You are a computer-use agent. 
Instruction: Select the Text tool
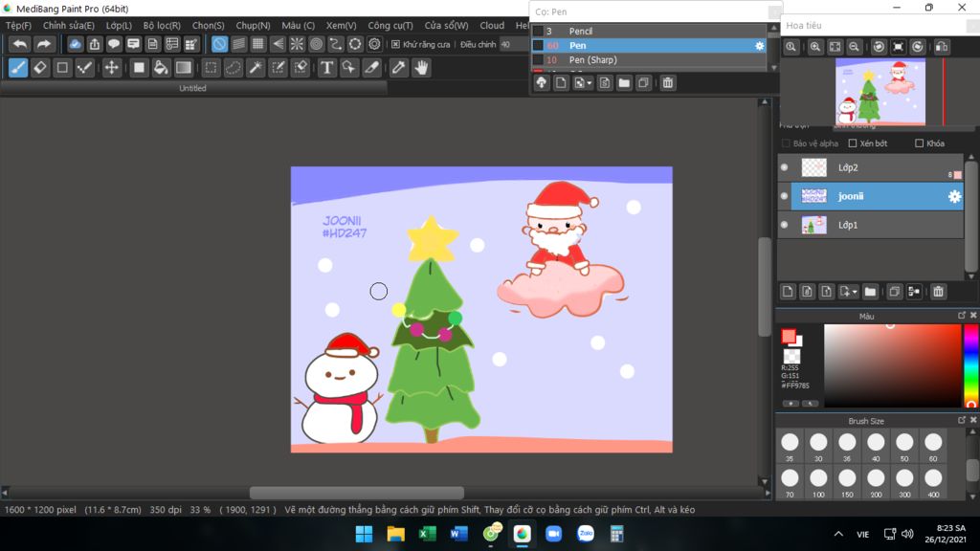tap(326, 68)
